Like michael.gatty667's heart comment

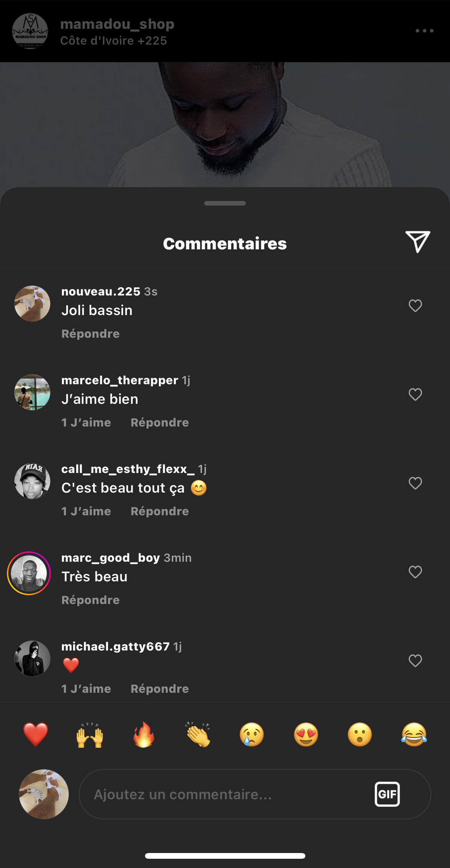tap(415, 661)
